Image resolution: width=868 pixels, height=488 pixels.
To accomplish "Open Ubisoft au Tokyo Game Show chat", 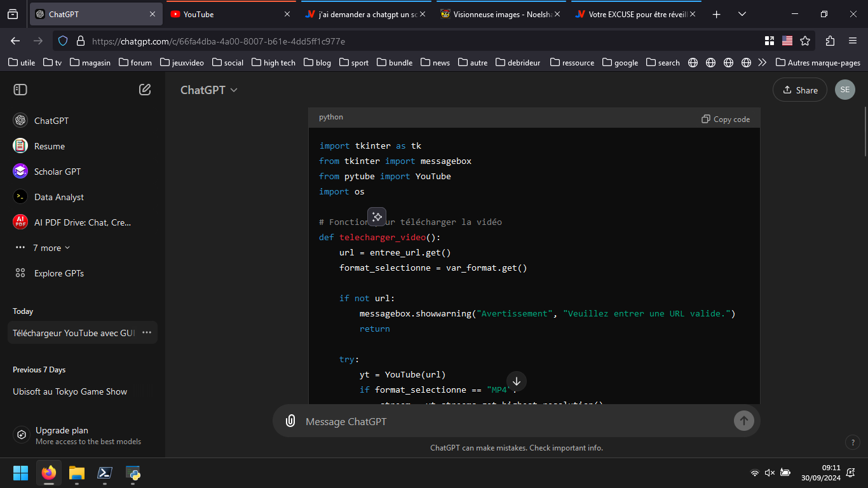I will [x=70, y=391].
